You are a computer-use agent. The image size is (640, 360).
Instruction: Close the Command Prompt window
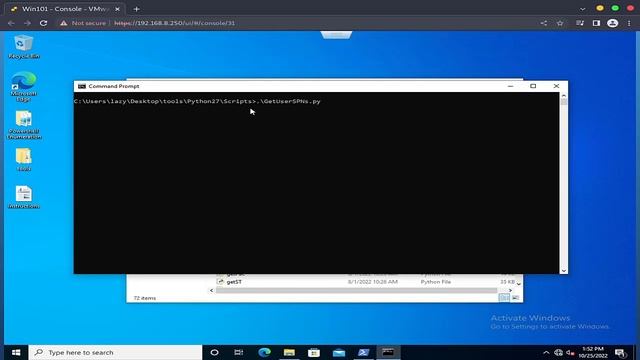click(556, 86)
